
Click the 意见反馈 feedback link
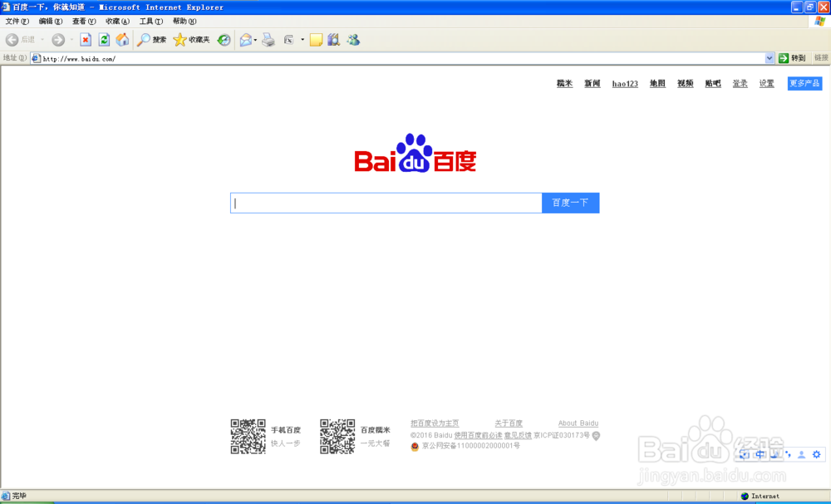click(518, 435)
